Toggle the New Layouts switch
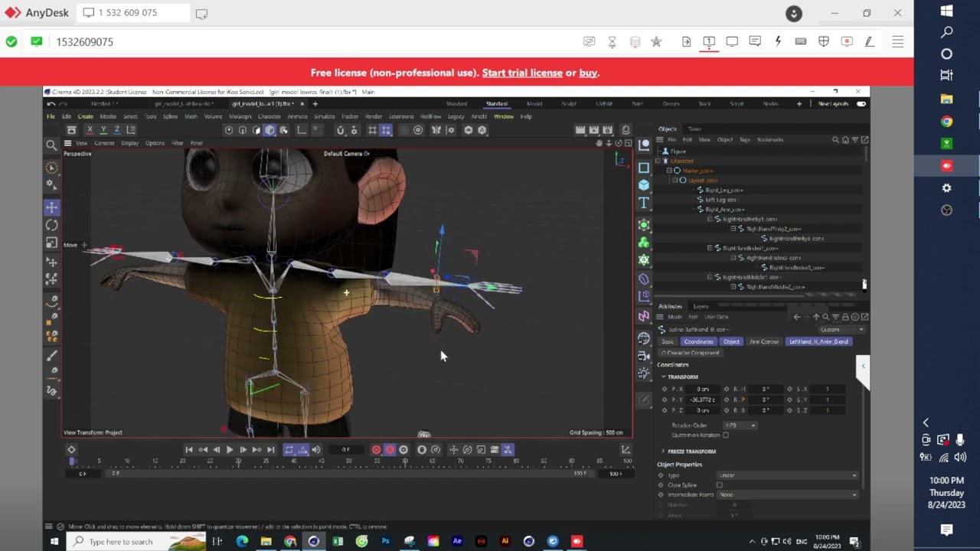The image size is (980, 551). coord(861,104)
